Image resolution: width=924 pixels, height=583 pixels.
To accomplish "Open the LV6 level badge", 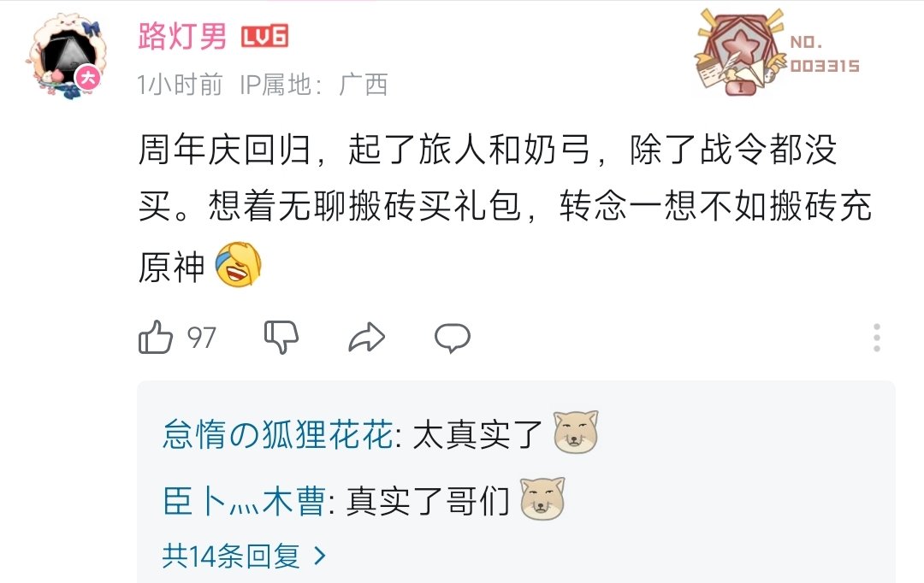I will (264, 37).
